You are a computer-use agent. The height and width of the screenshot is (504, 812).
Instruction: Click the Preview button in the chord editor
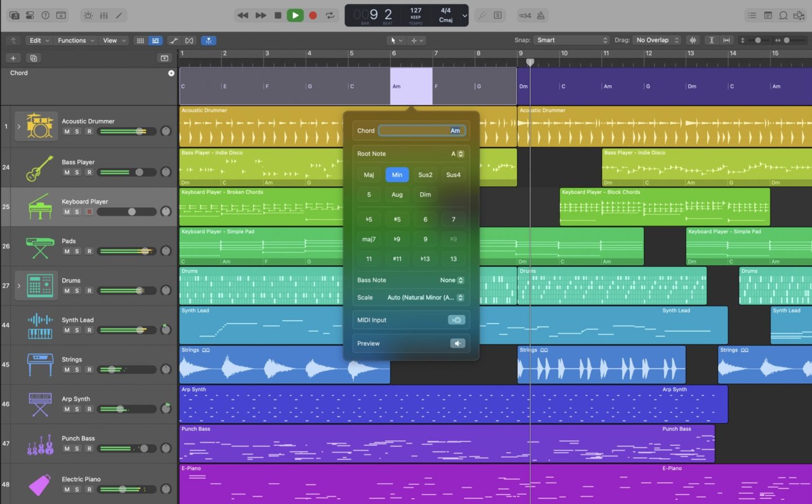(x=457, y=343)
